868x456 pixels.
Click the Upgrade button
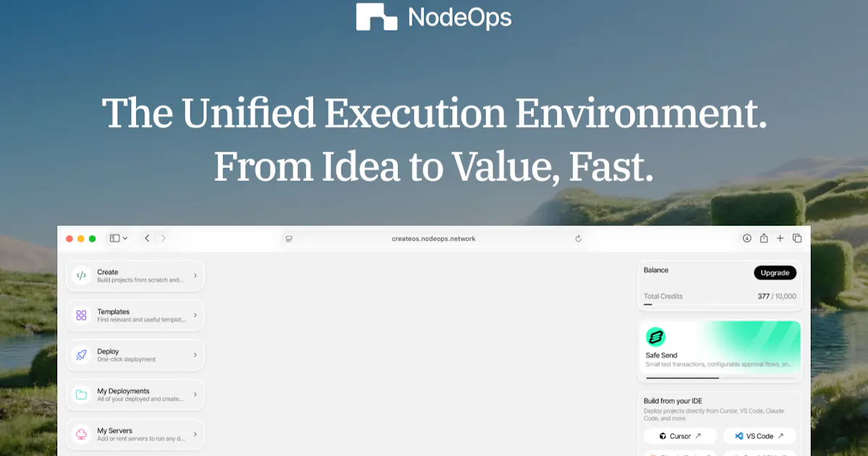(x=775, y=273)
